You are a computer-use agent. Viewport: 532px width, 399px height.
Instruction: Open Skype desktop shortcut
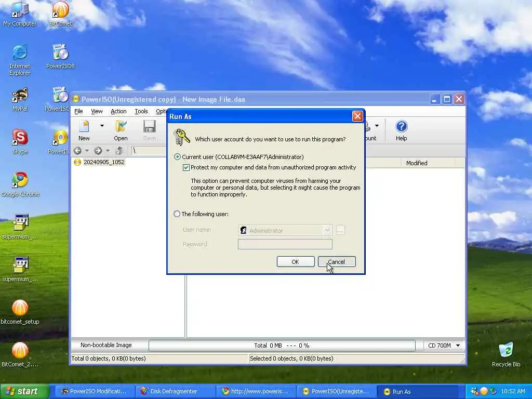[x=20, y=141]
